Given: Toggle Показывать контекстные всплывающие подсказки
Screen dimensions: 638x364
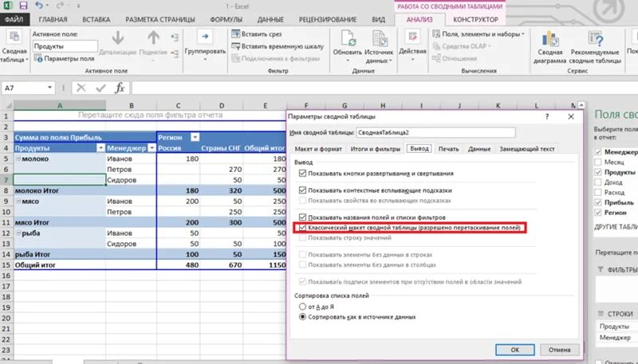Looking at the screenshot, I should 302,190.
